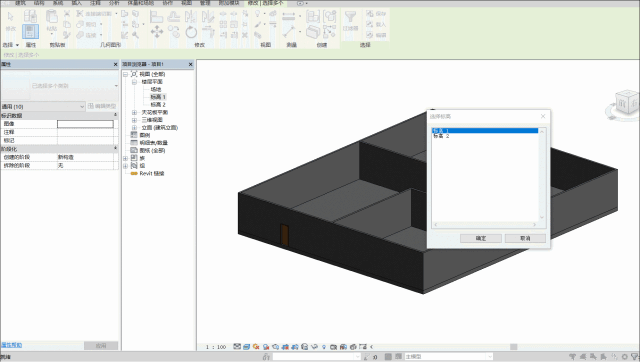Switch to the 视图 ribbon tab

(187, 3)
